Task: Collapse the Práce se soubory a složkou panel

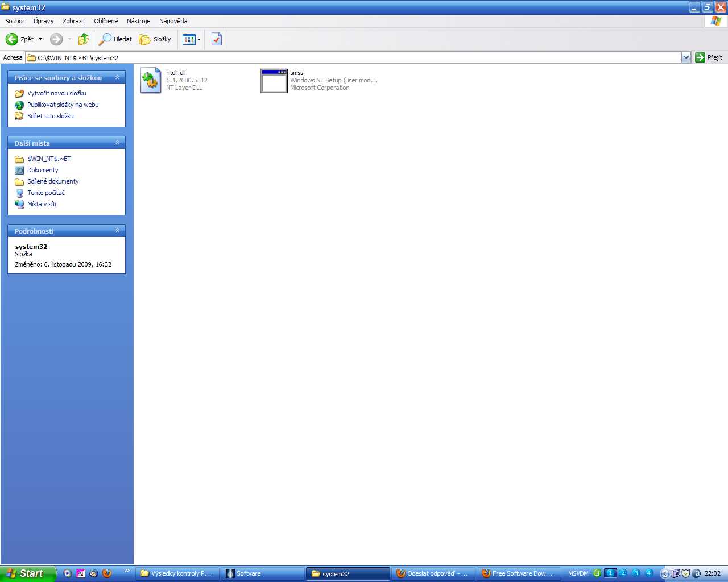Action: coord(118,77)
